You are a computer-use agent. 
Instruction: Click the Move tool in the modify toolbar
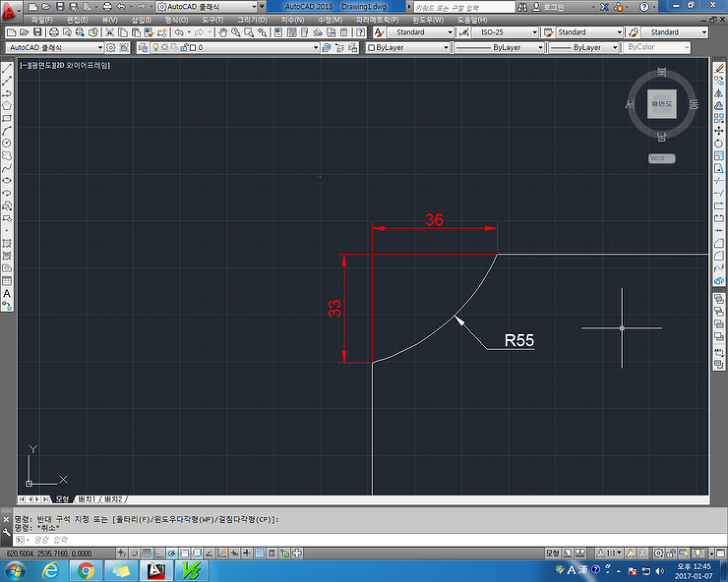719,131
